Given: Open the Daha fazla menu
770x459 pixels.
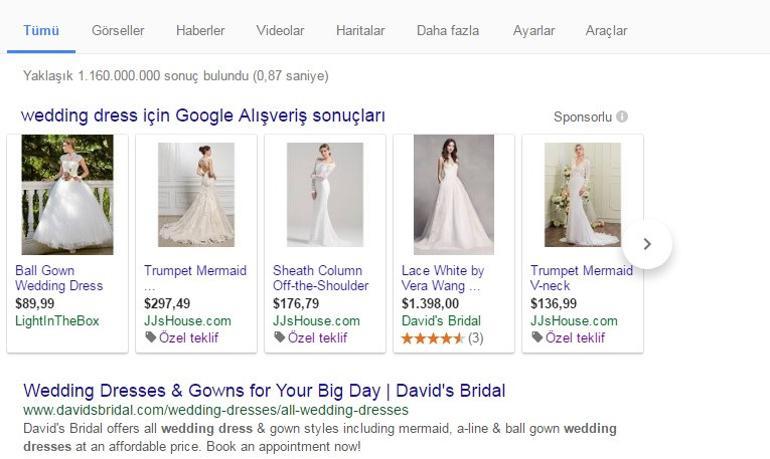Looking at the screenshot, I should click(x=447, y=31).
